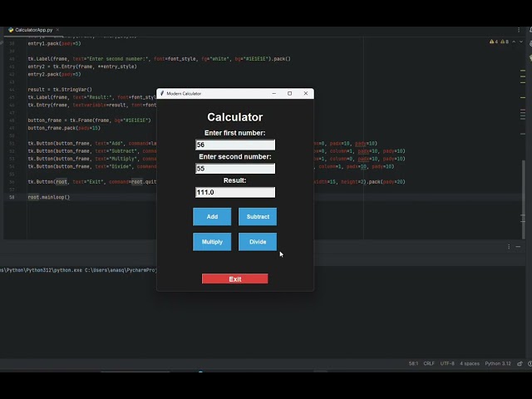The height and width of the screenshot is (399, 532).
Task: Close the Modern Calculator window
Action: [x=306, y=93]
